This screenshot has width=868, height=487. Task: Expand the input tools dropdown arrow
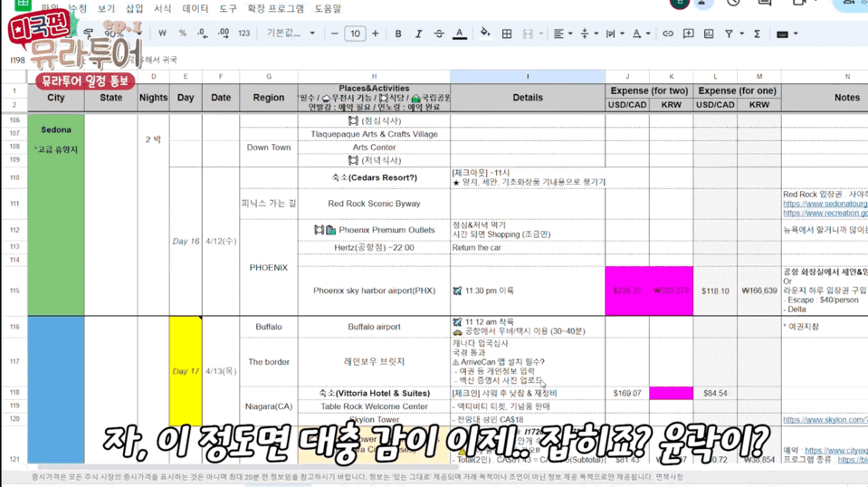[x=796, y=33]
